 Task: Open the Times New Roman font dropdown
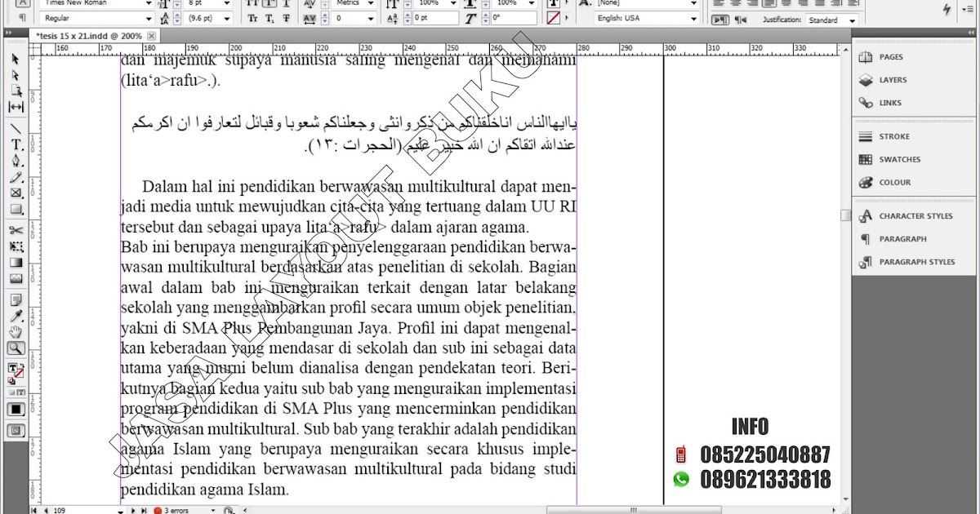coord(149,3)
